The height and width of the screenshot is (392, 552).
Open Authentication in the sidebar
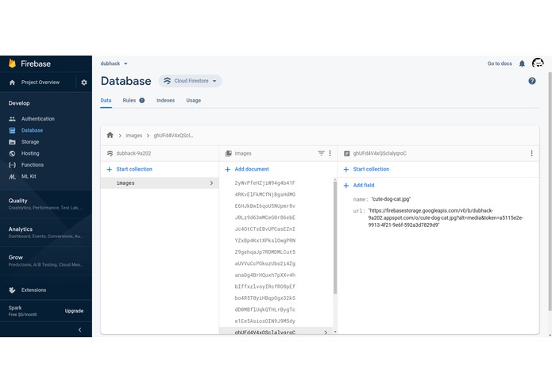(x=37, y=119)
